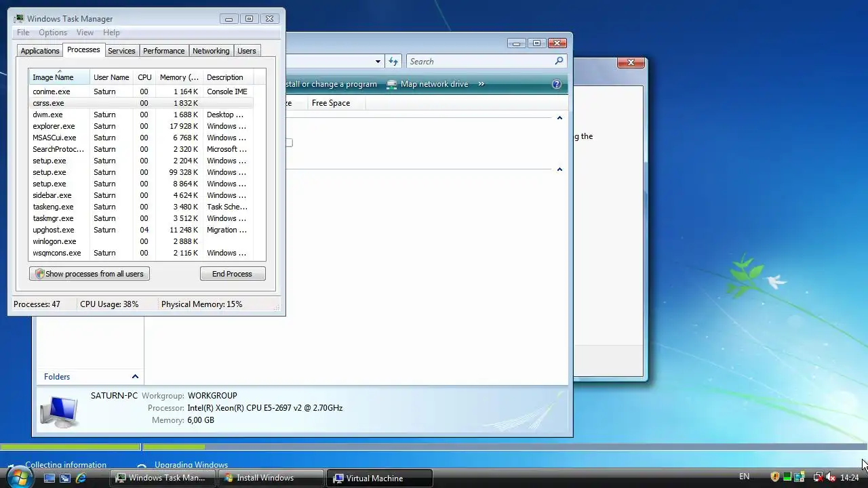The height and width of the screenshot is (488, 868).
Task: Switch to the Services tab
Action: [x=121, y=51]
